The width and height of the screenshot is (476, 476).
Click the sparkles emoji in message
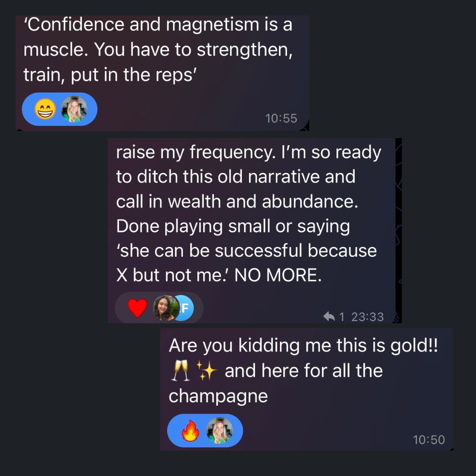click(x=206, y=370)
